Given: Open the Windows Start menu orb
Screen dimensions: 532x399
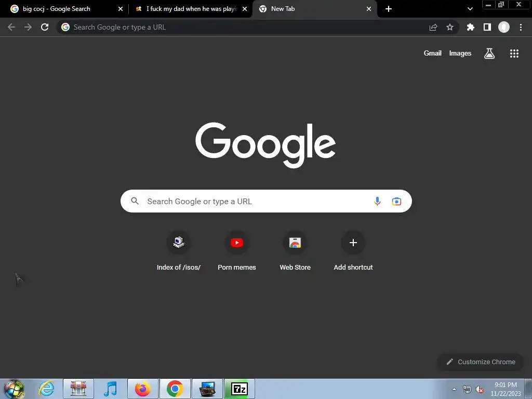Looking at the screenshot, I should coord(14,389).
